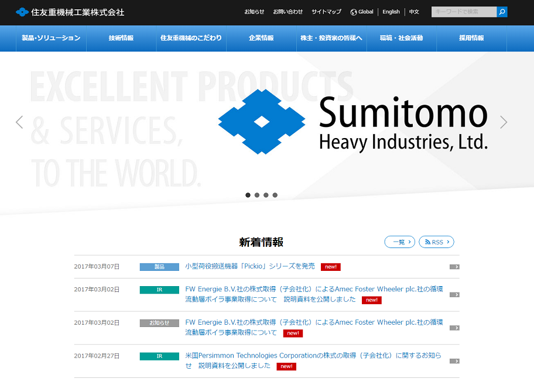Switch to the English site

(x=391, y=12)
